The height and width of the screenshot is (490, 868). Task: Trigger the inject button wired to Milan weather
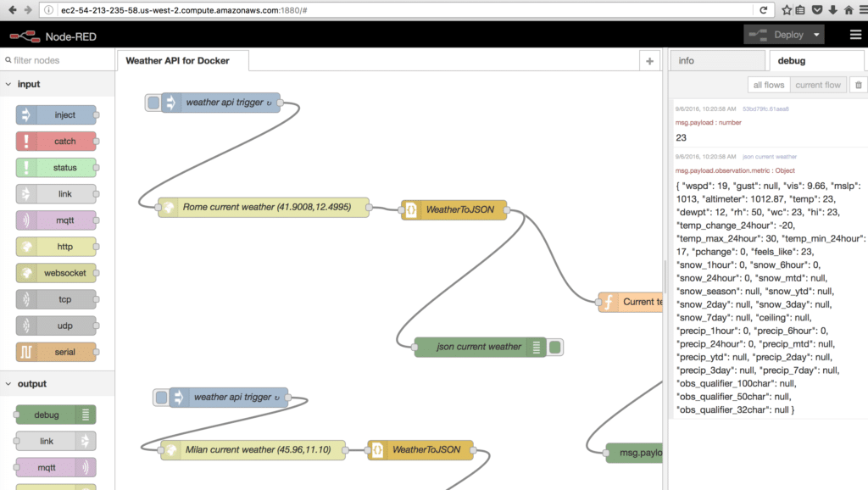click(161, 397)
